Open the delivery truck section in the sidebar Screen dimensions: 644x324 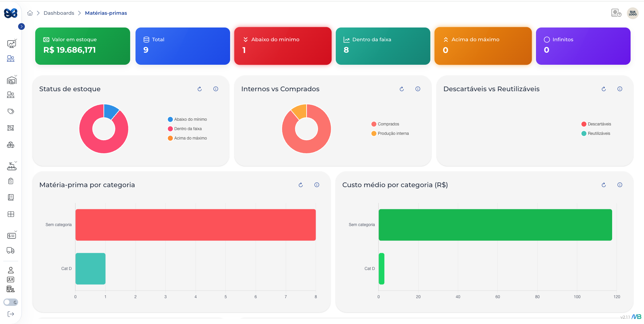(x=10, y=251)
